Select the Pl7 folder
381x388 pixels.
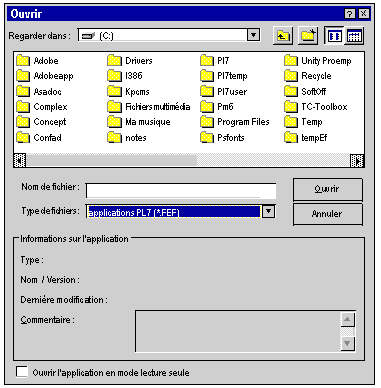coord(215,61)
